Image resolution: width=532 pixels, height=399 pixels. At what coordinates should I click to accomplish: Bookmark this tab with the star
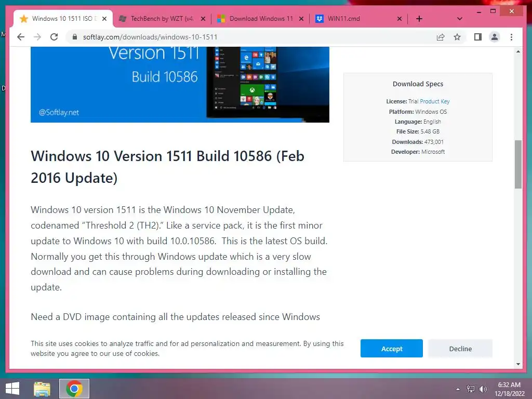457,37
